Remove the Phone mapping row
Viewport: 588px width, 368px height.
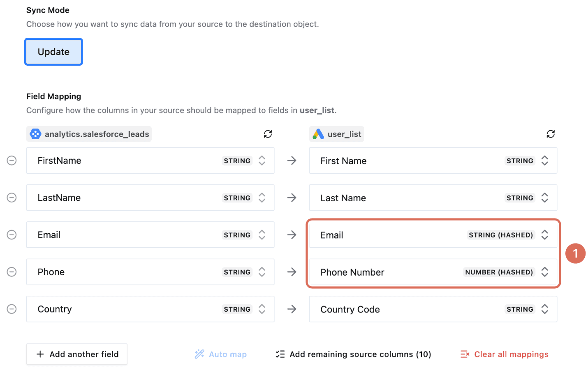(x=12, y=272)
